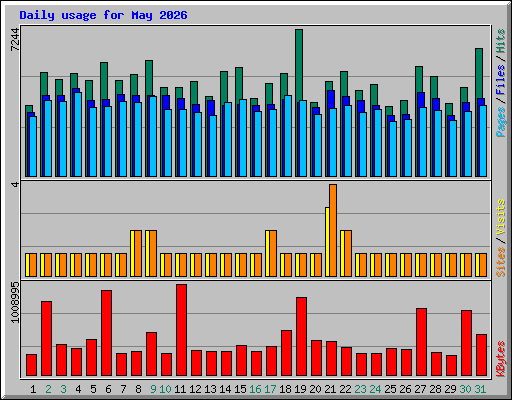Click day label 29 on the x-axis
This screenshot has height=400, width=512.
[x=450, y=389]
